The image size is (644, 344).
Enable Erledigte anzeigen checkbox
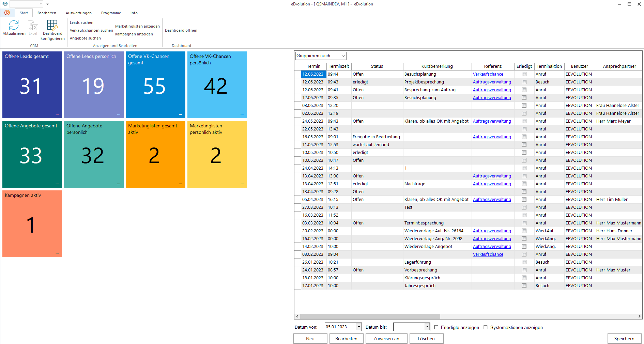436,327
